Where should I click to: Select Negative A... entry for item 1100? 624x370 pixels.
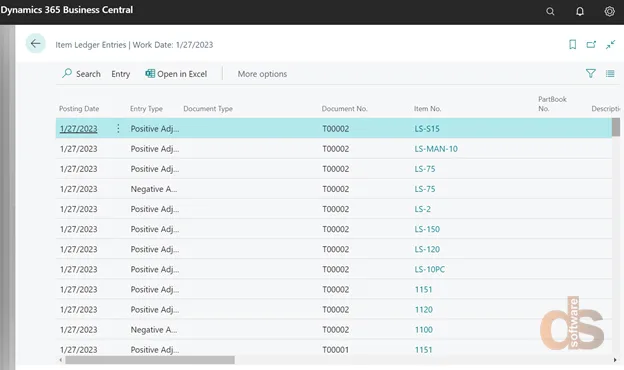tap(154, 329)
